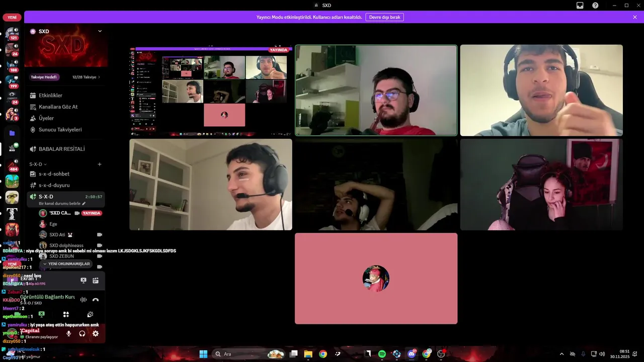Open soundboard icon in voice panel

[x=90, y=314]
